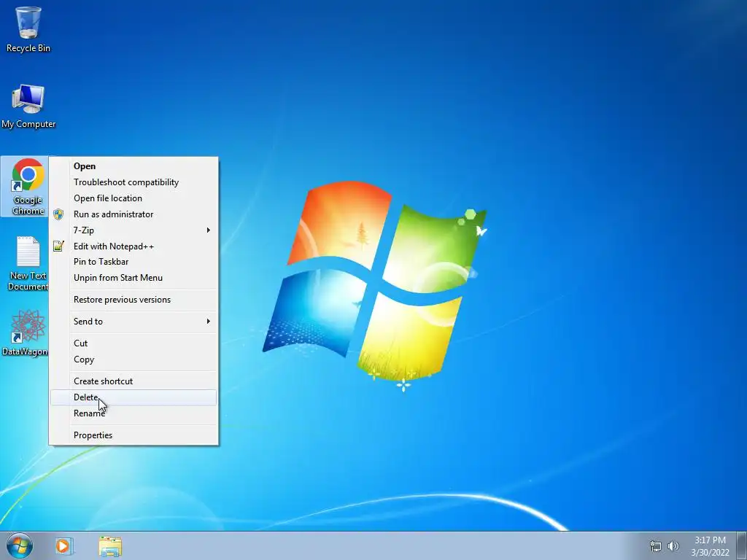Select Run as administrator

coord(133,214)
